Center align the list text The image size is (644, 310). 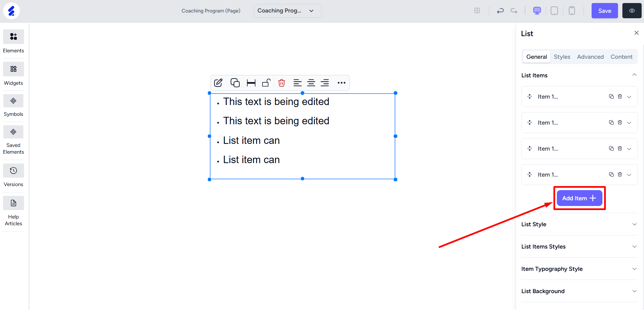311,83
